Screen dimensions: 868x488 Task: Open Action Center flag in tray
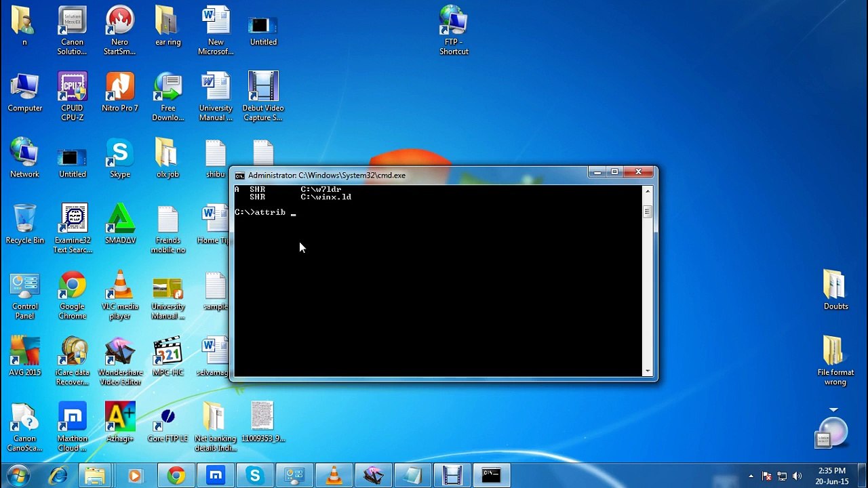767,476
